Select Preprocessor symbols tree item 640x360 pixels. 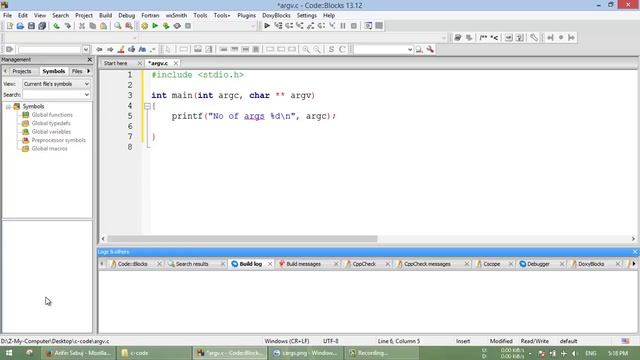coord(58,140)
